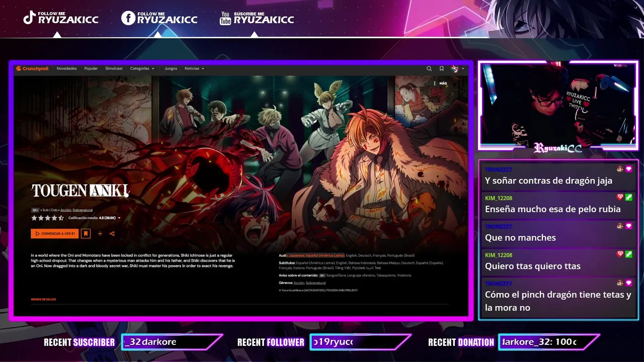The height and width of the screenshot is (362, 644).
Task: Click the COMENZAR A VER E1 button
Action: (x=54, y=233)
